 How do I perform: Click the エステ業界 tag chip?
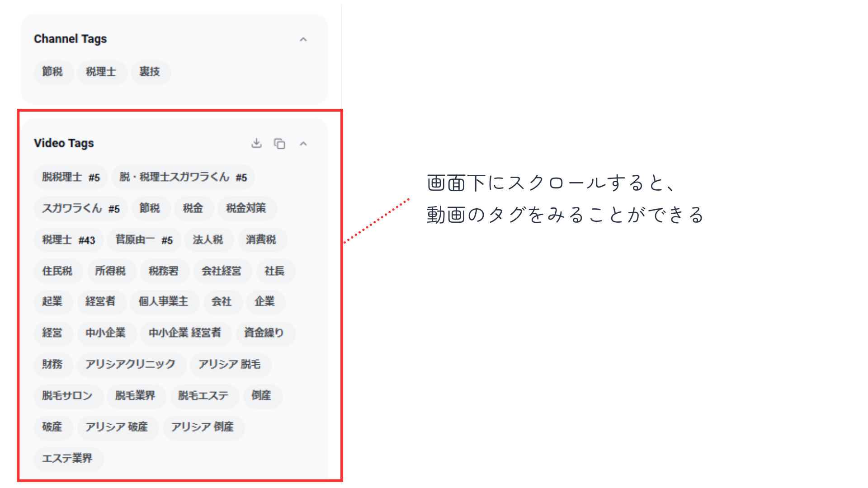click(67, 459)
